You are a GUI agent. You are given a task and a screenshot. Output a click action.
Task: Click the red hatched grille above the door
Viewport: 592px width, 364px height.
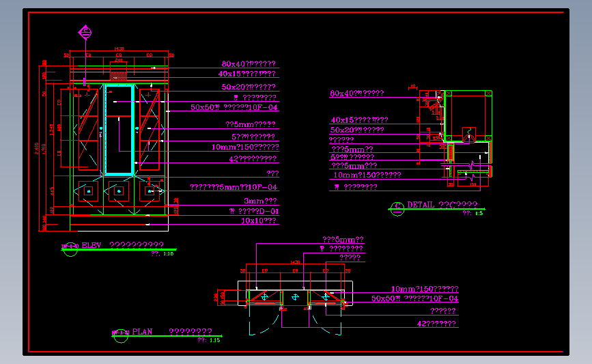point(119,76)
